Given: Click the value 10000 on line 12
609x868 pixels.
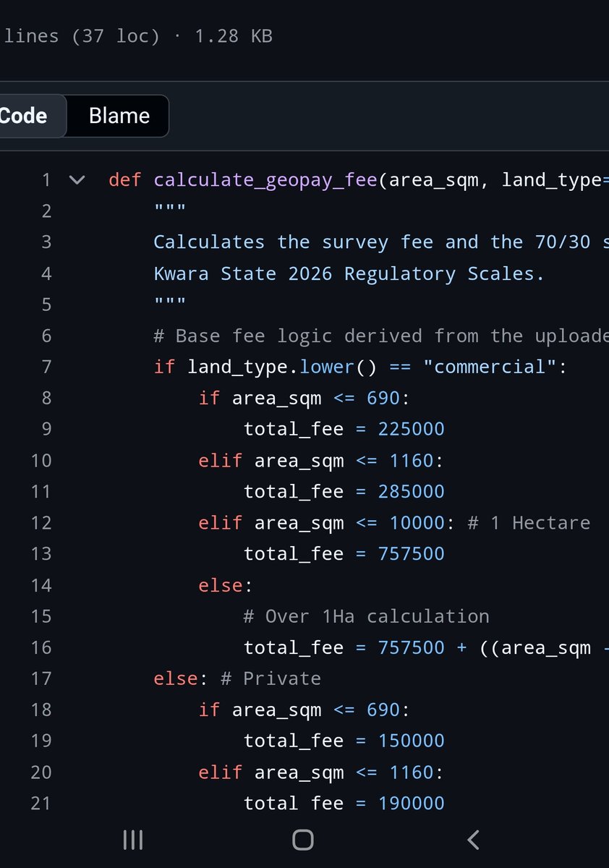Looking at the screenshot, I should pos(417,523).
